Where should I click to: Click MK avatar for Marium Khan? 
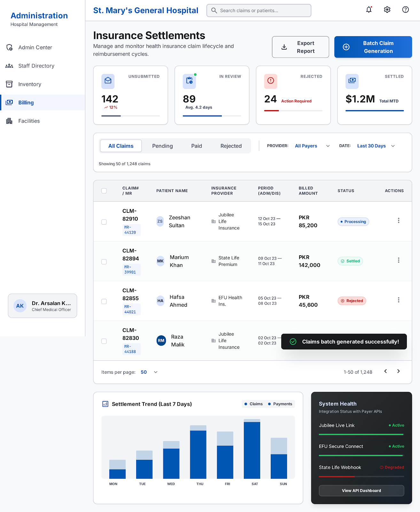(160, 261)
